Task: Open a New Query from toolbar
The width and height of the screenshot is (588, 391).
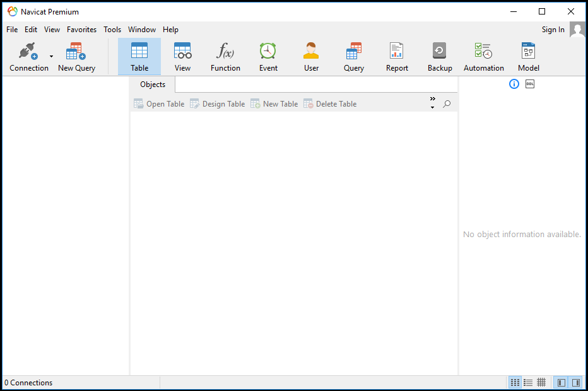Action: pyautogui.click(x=76, y=57)
